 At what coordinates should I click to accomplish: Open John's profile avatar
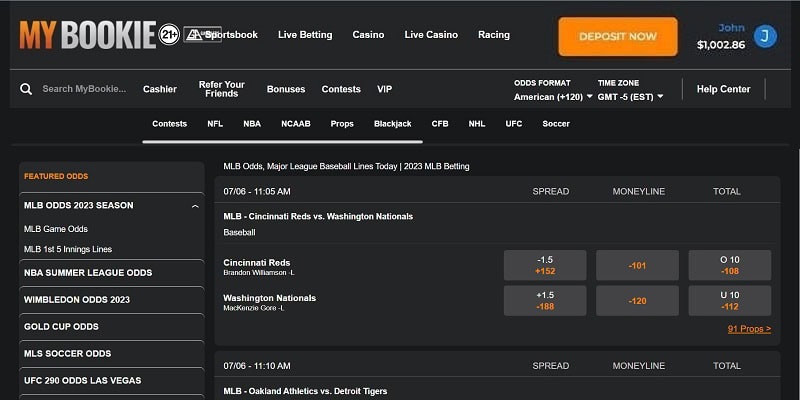point(765,36)
